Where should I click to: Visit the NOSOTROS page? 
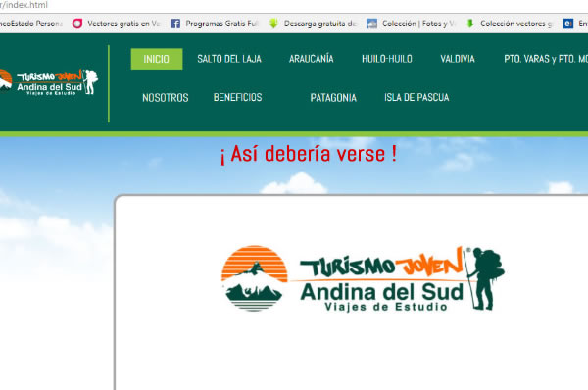pos(166,98)
